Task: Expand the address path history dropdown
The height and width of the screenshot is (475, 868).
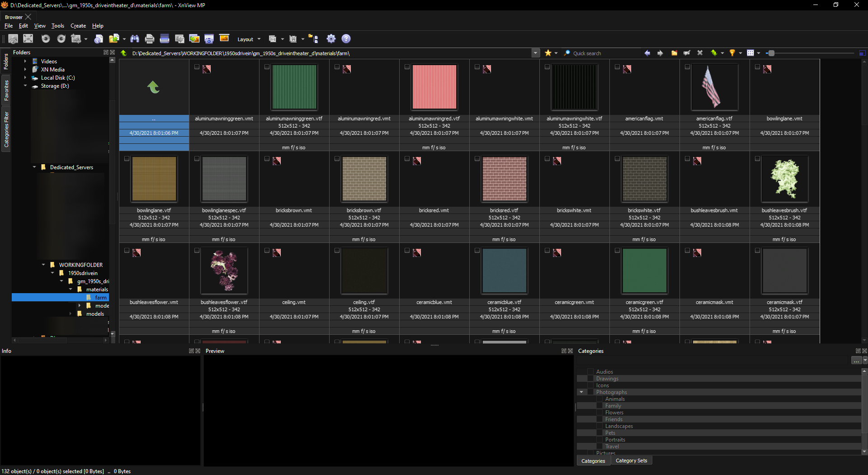Action: tap(535, 53)
